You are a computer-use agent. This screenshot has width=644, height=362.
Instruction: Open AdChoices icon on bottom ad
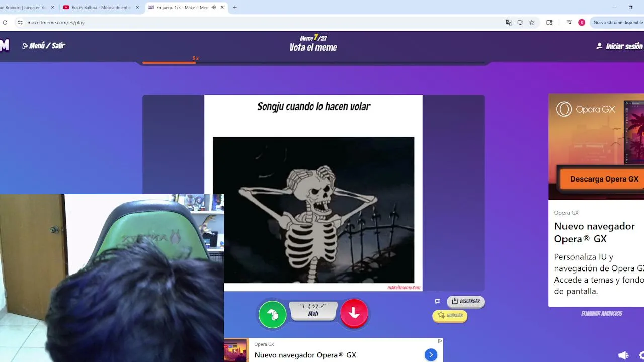[440, 341]
